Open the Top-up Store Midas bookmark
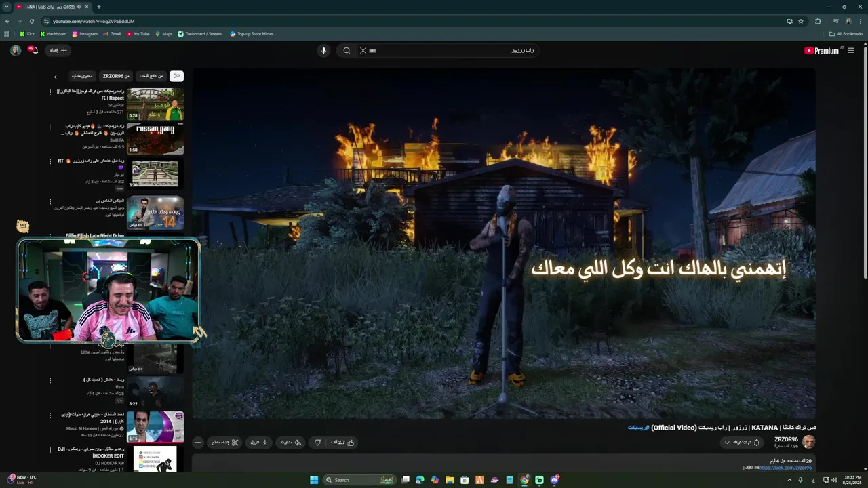The image size is (868, 488). coord(253,34)
